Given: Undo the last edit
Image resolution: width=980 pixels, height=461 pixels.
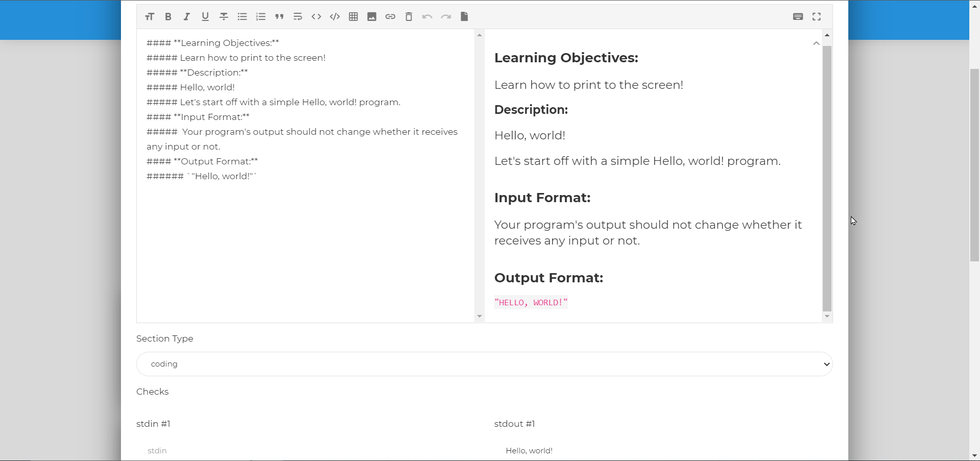Looking at the screenshot, I should [x=427, y=17].
